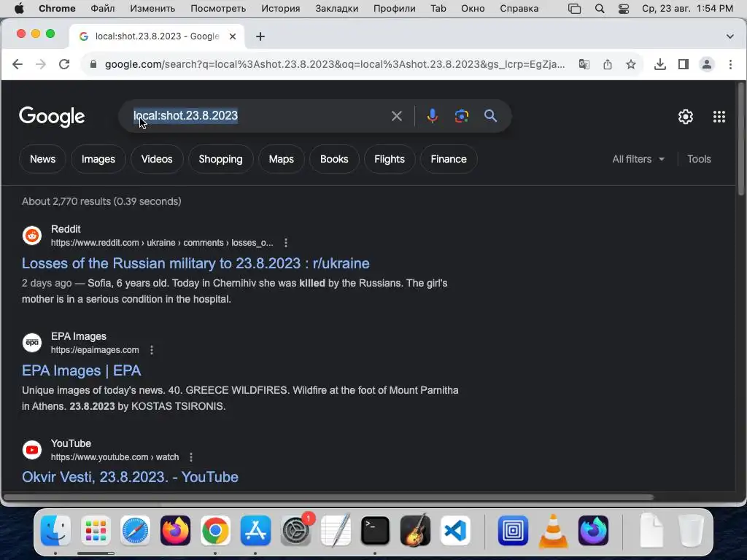Open options for EPA Images result

click(152, 350)
